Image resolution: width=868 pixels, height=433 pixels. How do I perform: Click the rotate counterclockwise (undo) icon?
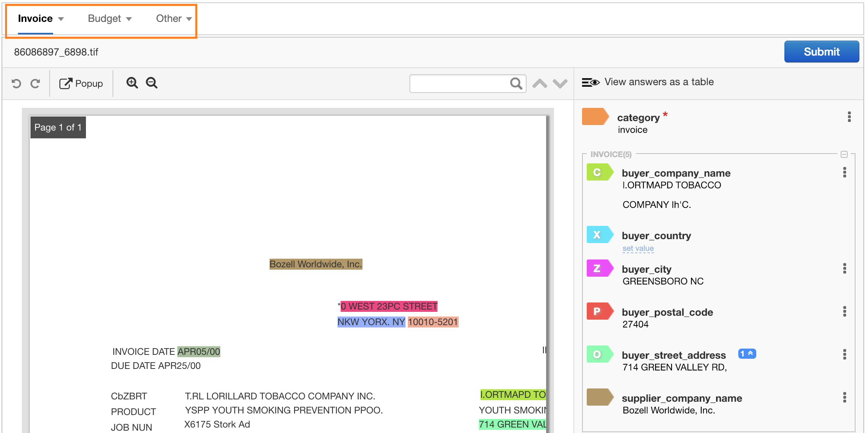click(x=16, y=84)
